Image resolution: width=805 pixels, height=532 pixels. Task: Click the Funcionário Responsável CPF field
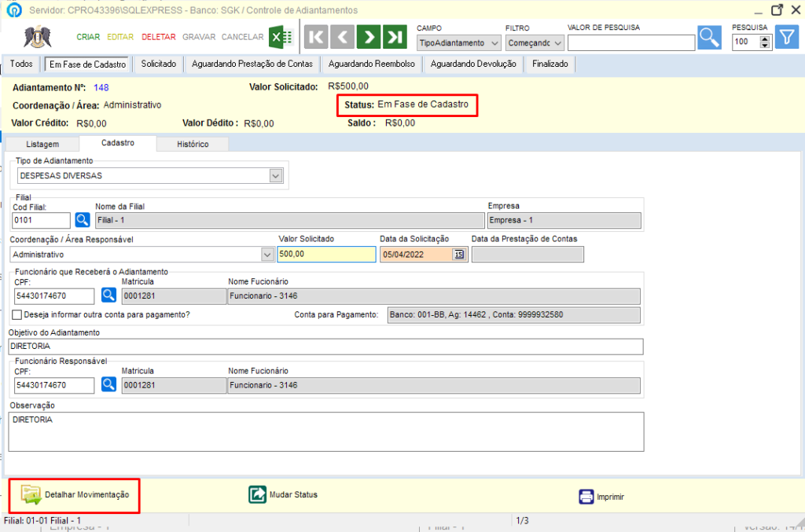tap(54, 385)
